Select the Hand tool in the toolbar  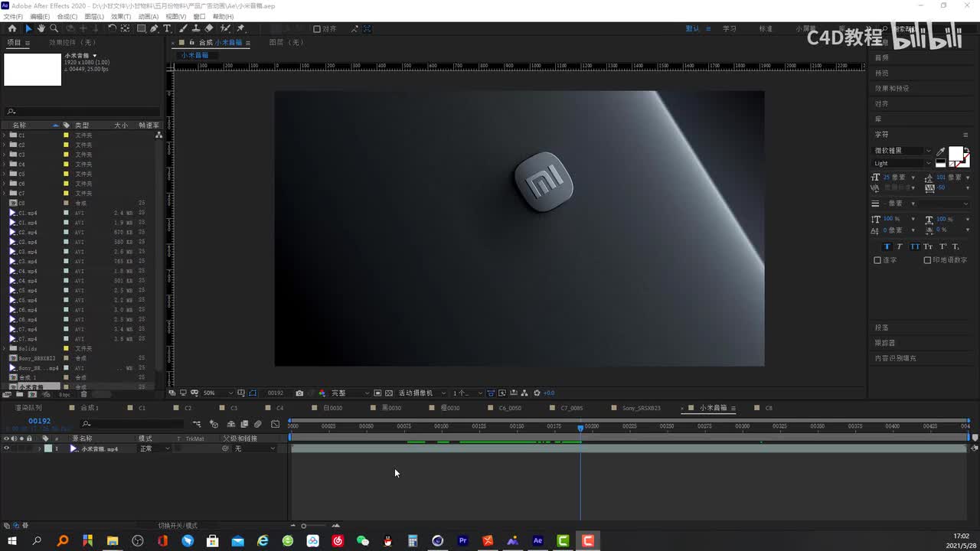click(x=41, y=28)
